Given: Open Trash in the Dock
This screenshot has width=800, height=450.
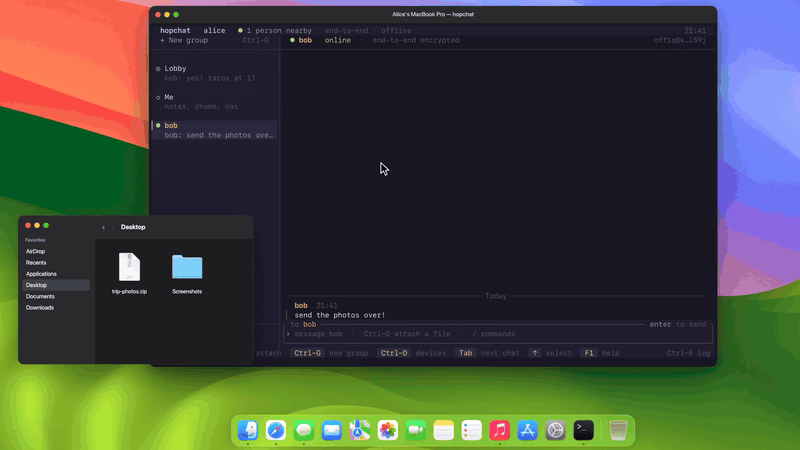Looking at the screenshot, I should 618,430.
